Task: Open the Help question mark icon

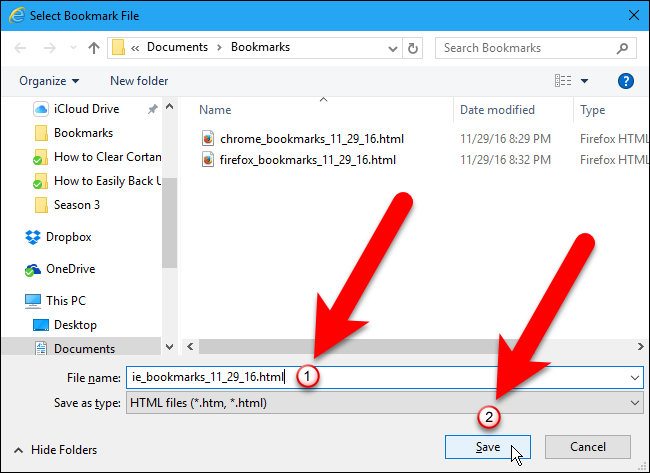Action: 626,81
